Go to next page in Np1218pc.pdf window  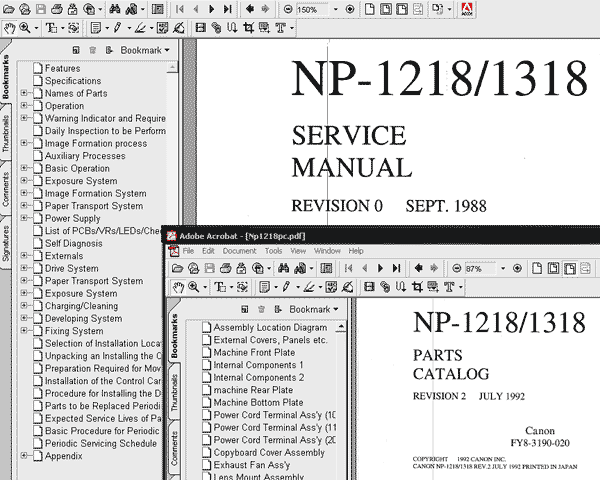(x=380, y=268)
